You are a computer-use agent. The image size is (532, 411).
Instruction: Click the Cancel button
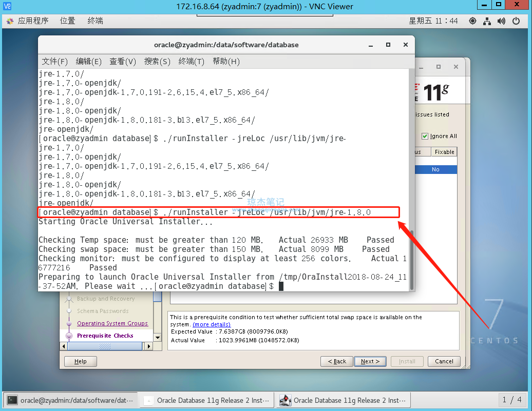444,362
